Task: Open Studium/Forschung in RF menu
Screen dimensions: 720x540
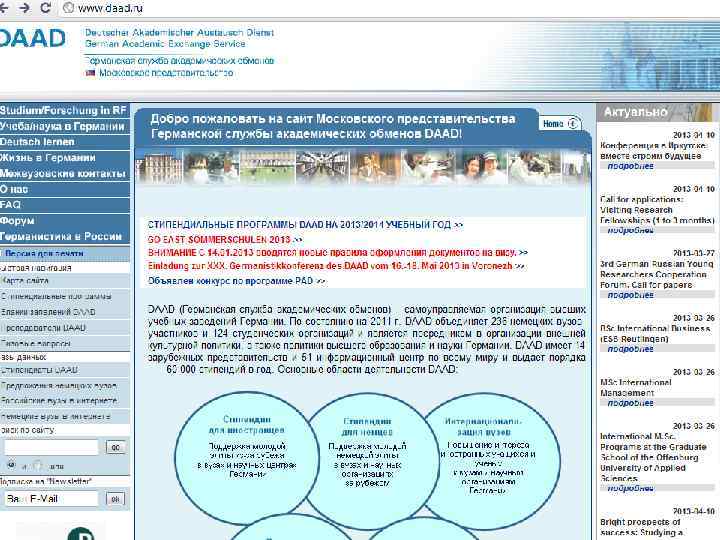Action: click(x=64, y=110)
